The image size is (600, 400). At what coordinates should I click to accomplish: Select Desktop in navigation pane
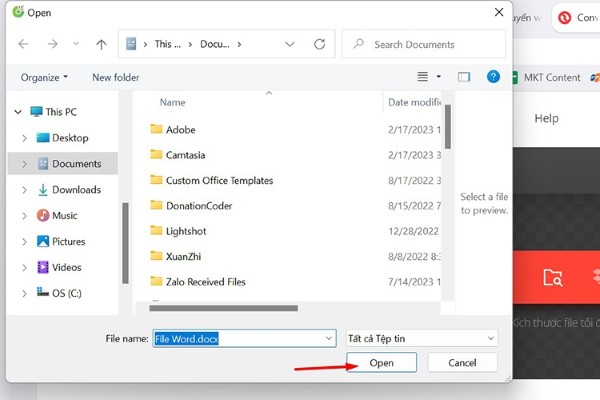pyautogui.click(x=70, y=138)
